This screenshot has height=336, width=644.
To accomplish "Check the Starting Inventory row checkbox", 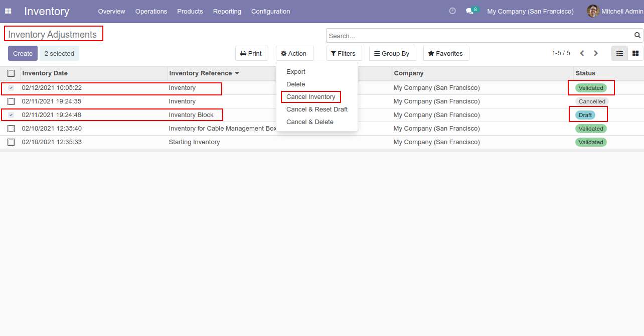I will point(11,142).
